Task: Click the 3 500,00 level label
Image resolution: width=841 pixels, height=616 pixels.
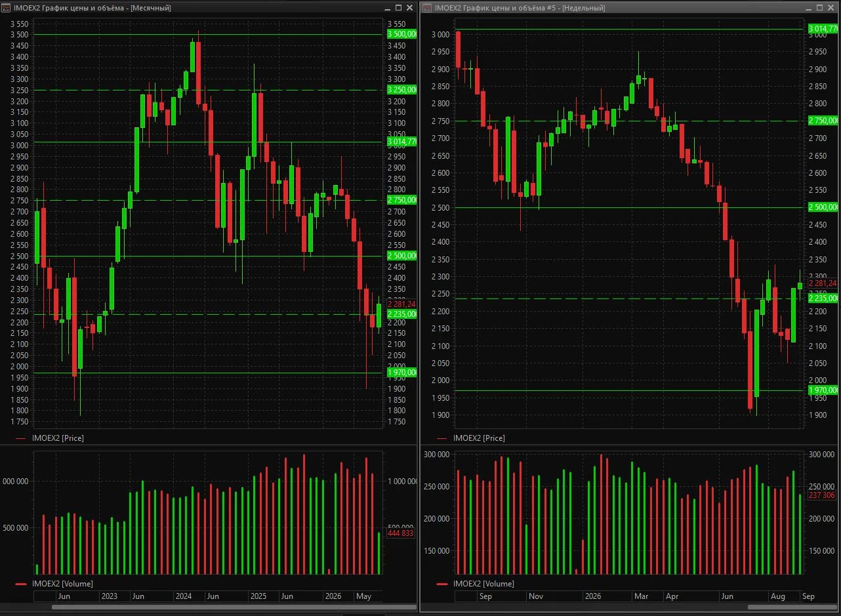Action: pyautogui.click(x=401, y=34)
